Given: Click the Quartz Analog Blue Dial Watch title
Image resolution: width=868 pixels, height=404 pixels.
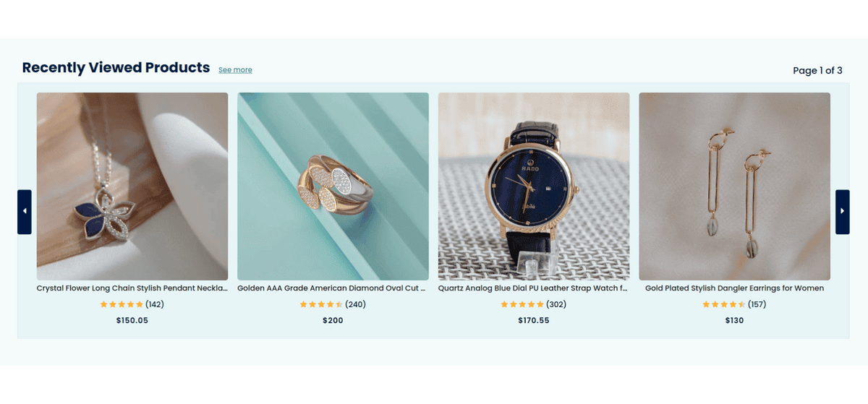Looking at the screenshot, I should [x=534, y=288].
